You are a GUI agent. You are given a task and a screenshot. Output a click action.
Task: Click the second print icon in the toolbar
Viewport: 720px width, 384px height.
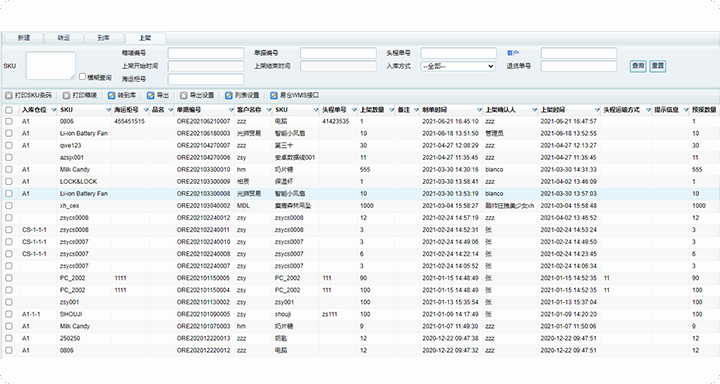pos(66,96)
